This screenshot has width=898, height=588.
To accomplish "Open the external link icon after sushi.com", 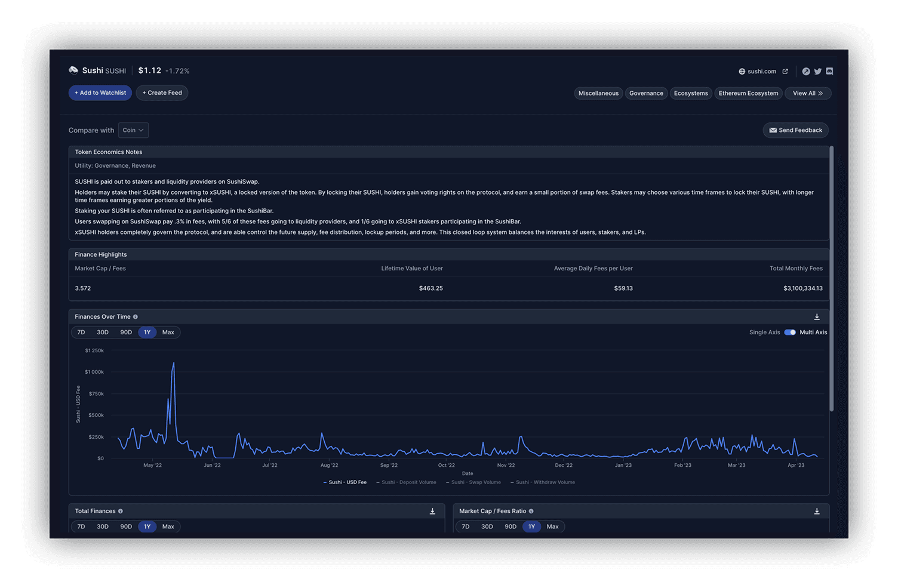I will (785, 72).
